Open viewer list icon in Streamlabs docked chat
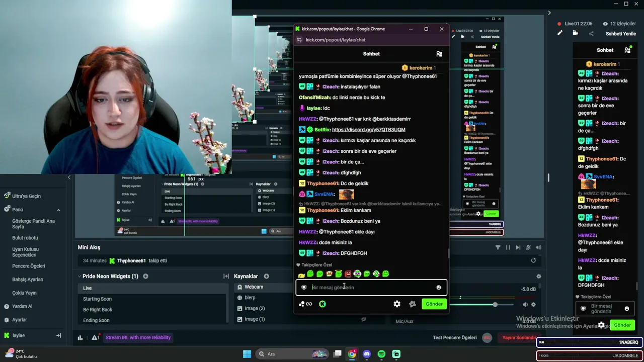The width and height of the screenshot is (644, 362). pyautogui.click(x=627, y=50)
